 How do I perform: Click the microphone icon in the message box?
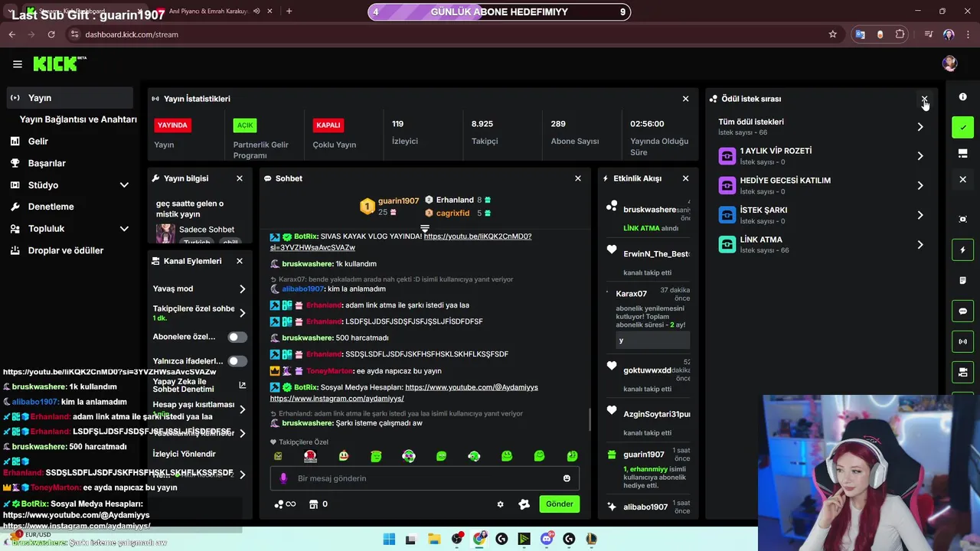pyautogui.click(x=283, y=478)
